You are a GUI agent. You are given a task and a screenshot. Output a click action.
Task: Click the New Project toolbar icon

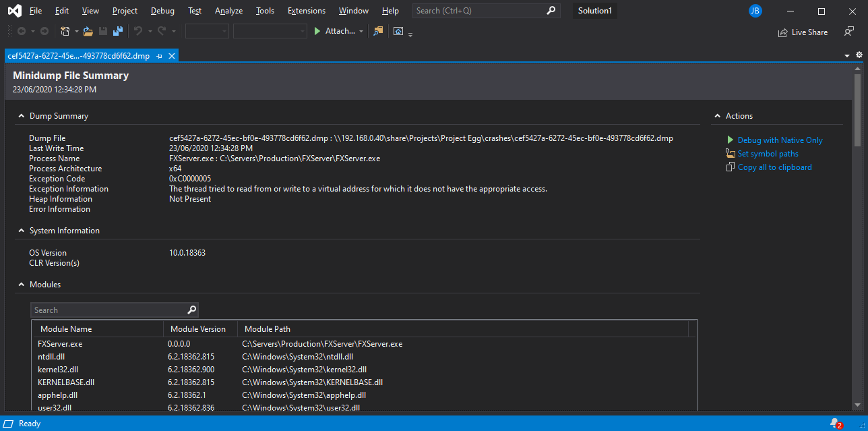(65, 31)
